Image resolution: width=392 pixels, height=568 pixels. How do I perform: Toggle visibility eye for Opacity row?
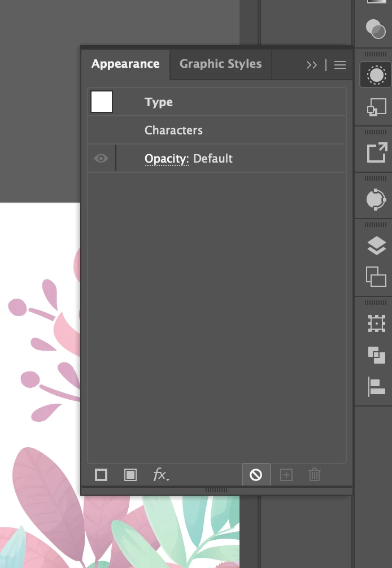[x=101, y=158]
